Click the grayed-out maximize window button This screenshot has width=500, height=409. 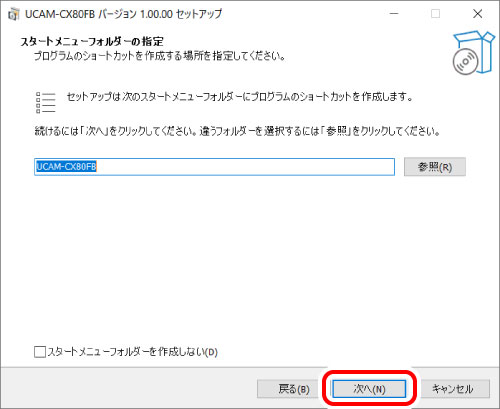click(x=435, y=14)
